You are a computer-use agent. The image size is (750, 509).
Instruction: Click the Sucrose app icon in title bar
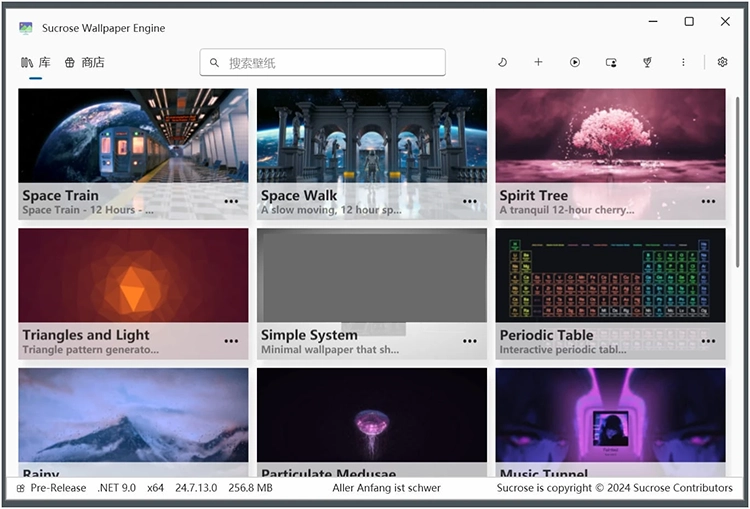26,28
